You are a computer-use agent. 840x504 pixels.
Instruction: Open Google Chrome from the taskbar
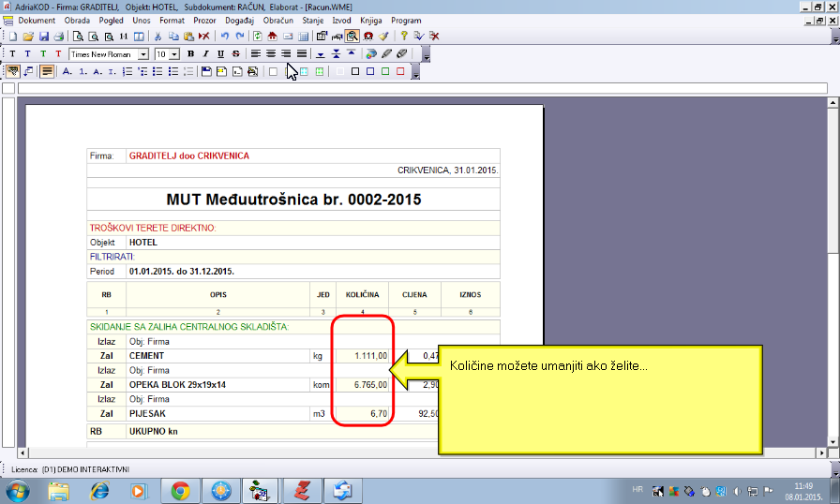pyautogui.click(x=181, y=491)
